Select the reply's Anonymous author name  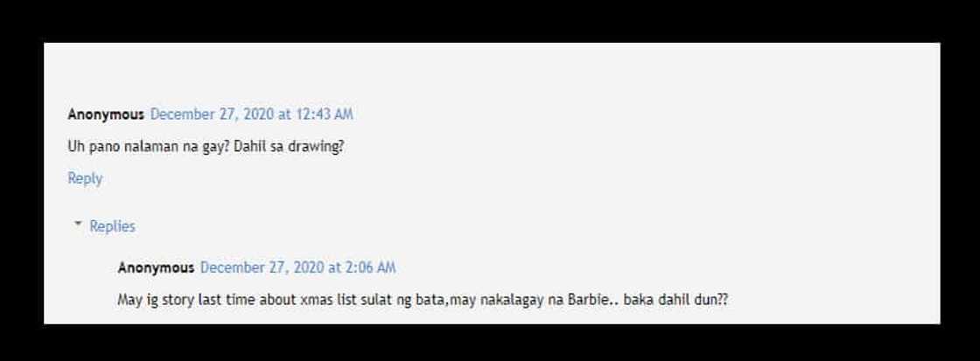(156, 267)
